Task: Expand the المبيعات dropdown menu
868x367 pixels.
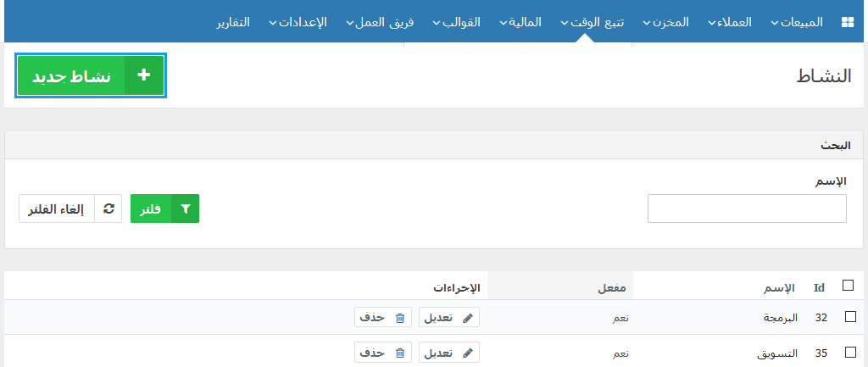Action: coord(797,22)
